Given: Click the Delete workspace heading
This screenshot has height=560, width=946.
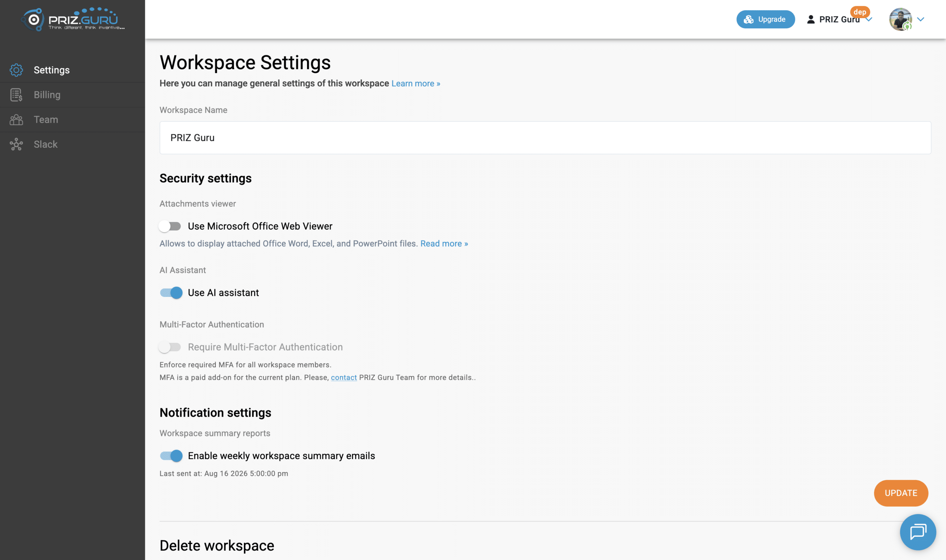Looking at the screenshot, I should (217, 545).
